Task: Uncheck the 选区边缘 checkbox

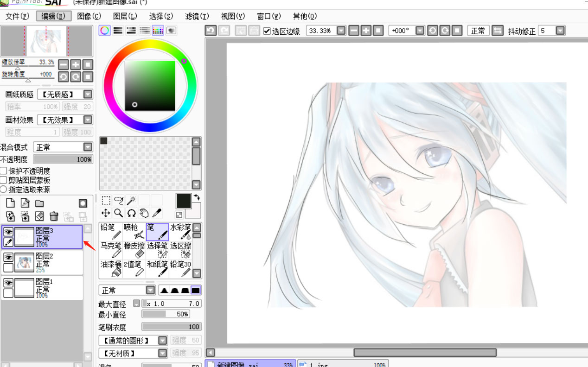Action: 267,31
